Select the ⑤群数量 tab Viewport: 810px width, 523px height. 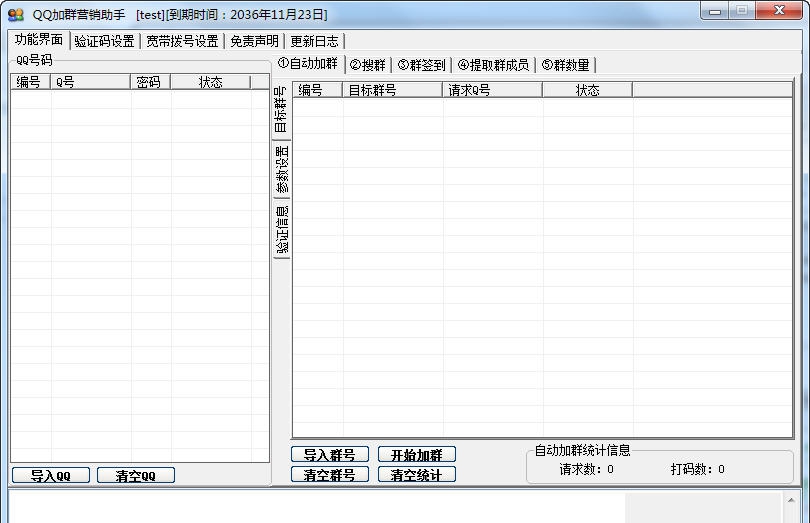click(x=566, y=65)
